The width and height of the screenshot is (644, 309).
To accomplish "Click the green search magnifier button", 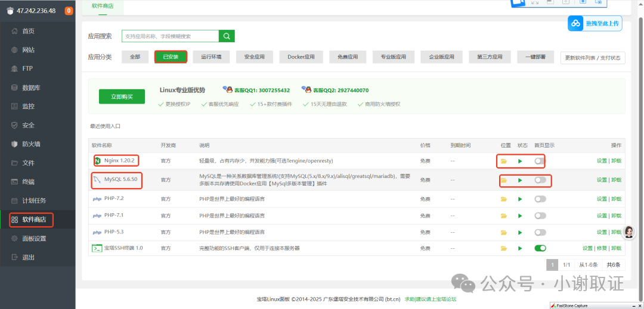I will 227,36.
